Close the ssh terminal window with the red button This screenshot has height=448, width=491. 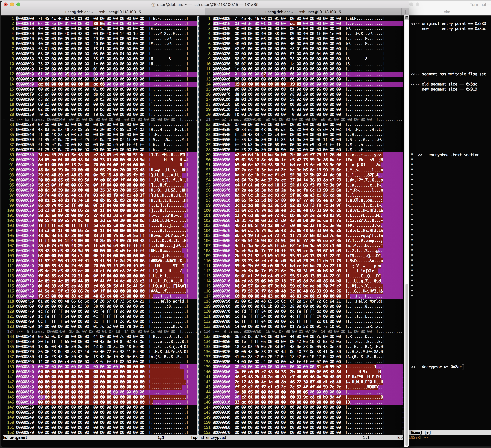click(6, 4)
